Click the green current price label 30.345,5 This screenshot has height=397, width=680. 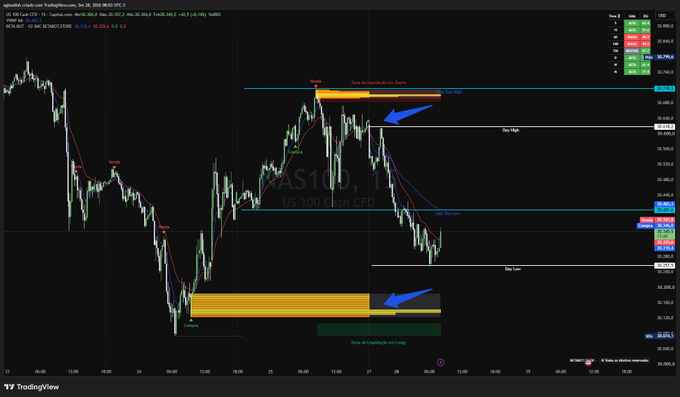point(664,233)
